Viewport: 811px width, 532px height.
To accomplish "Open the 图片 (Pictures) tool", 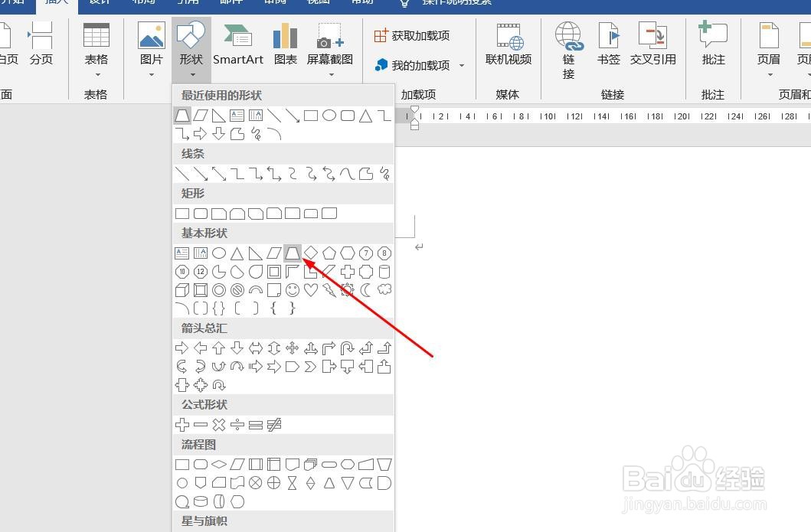I will click(x=149, y=46).
